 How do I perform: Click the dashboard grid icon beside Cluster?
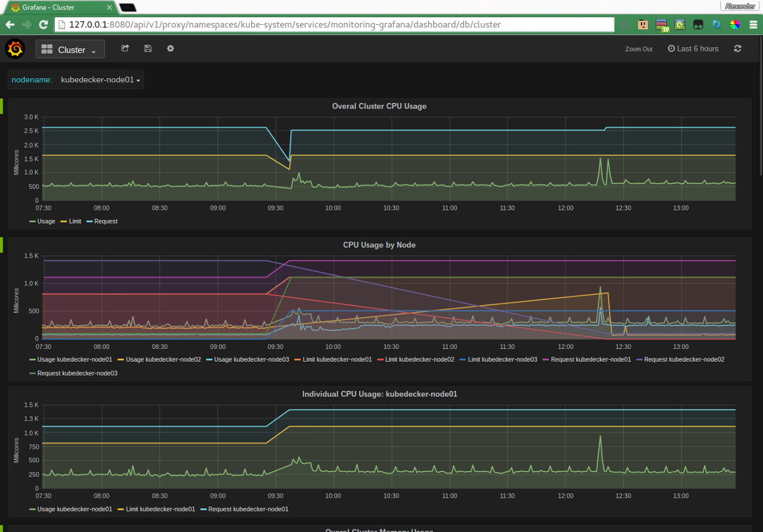point(46,48)
